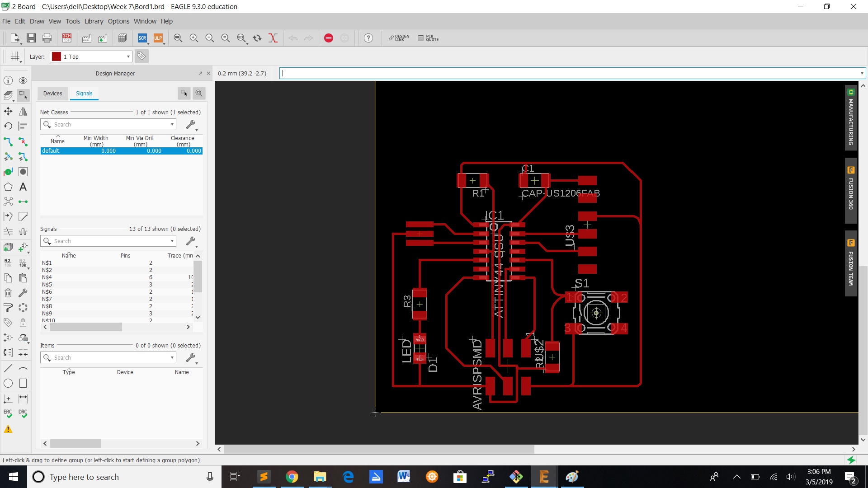Run the Design Rule Check (DRC)

(x=23, y=412)
